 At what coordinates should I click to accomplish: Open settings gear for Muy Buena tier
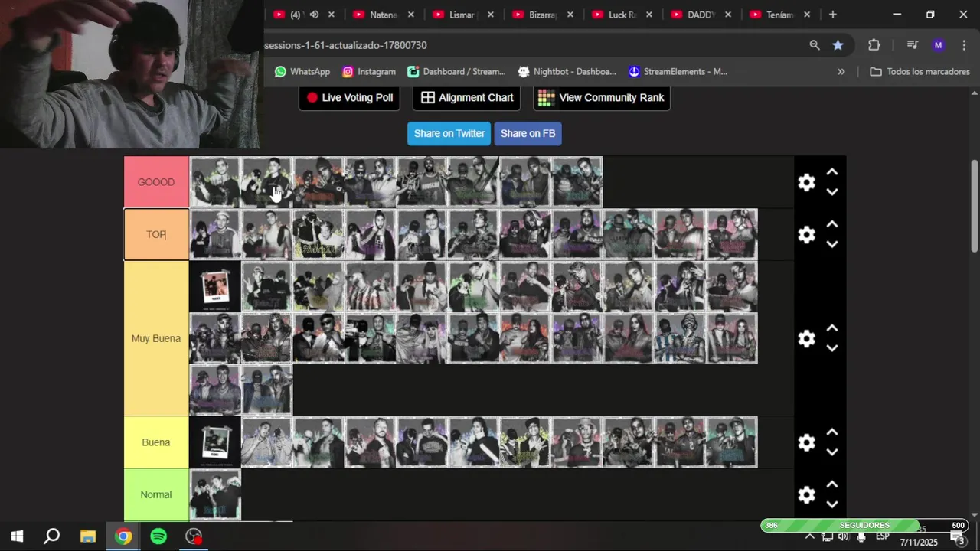pyautogui.click(x=806, y=338)
